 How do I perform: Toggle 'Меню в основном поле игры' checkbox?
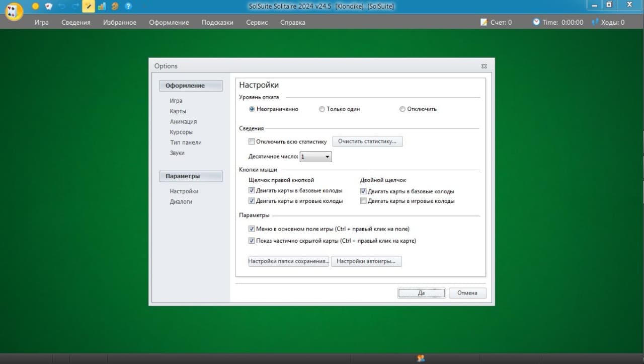252,229
